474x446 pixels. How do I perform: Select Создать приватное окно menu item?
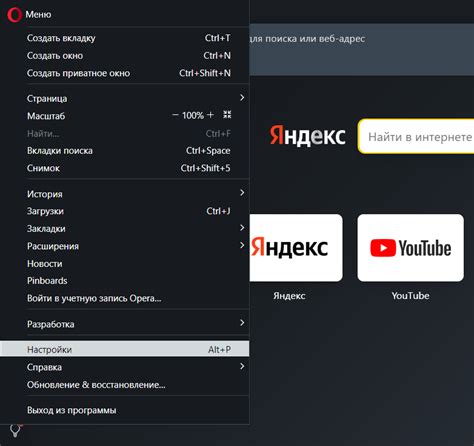tap(125, 73)
